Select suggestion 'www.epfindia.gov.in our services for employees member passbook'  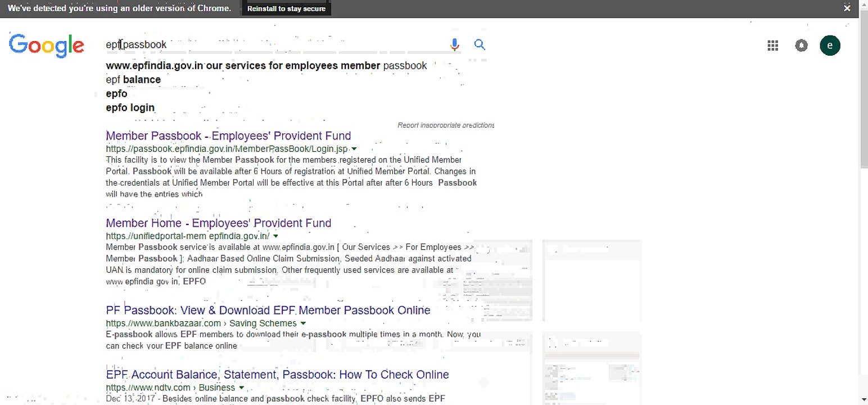click(266, 66)
